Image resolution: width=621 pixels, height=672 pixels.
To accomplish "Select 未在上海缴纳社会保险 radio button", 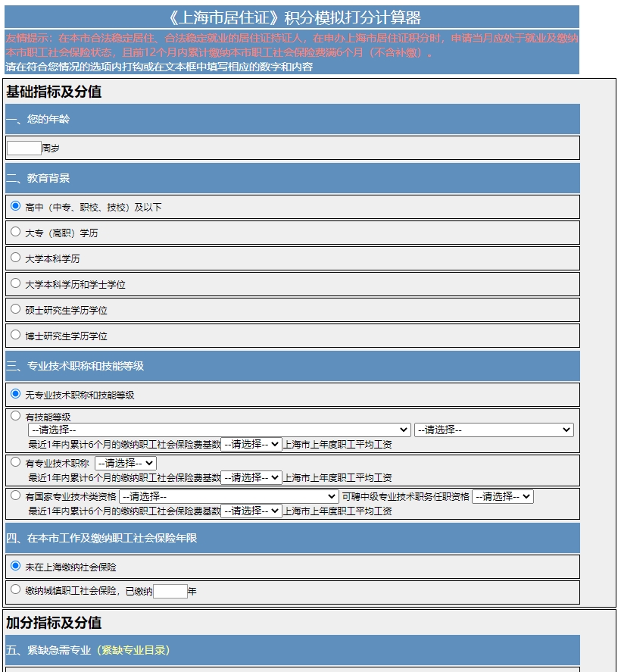I will pyautogui.click(x=15, y=566).
